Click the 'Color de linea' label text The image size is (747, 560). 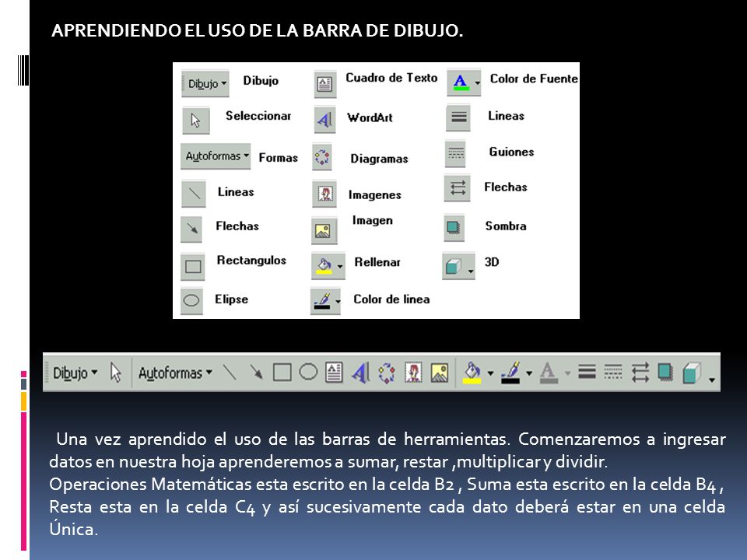coord(391,299)
